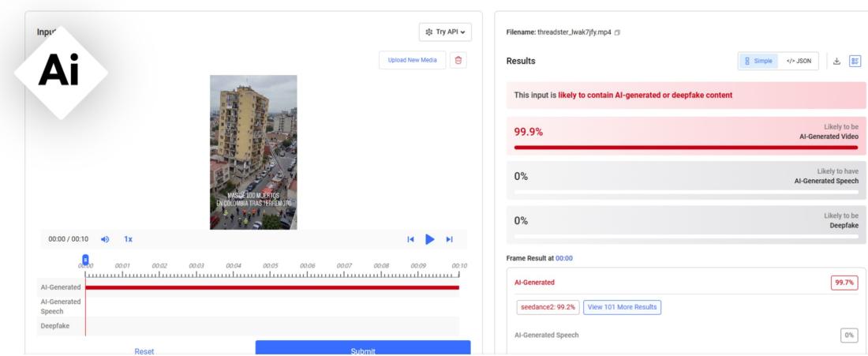
Task: Switch results to Simple view
Action: coord(758,61)
